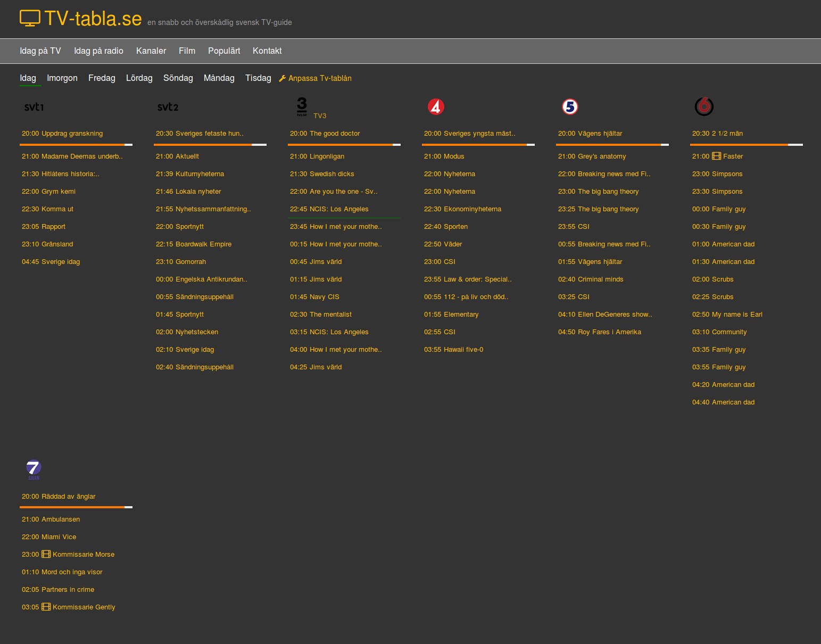This screenshot has width=821, height=644.
Task: Open the TV6 channel logo
Action: click(704, 106)
